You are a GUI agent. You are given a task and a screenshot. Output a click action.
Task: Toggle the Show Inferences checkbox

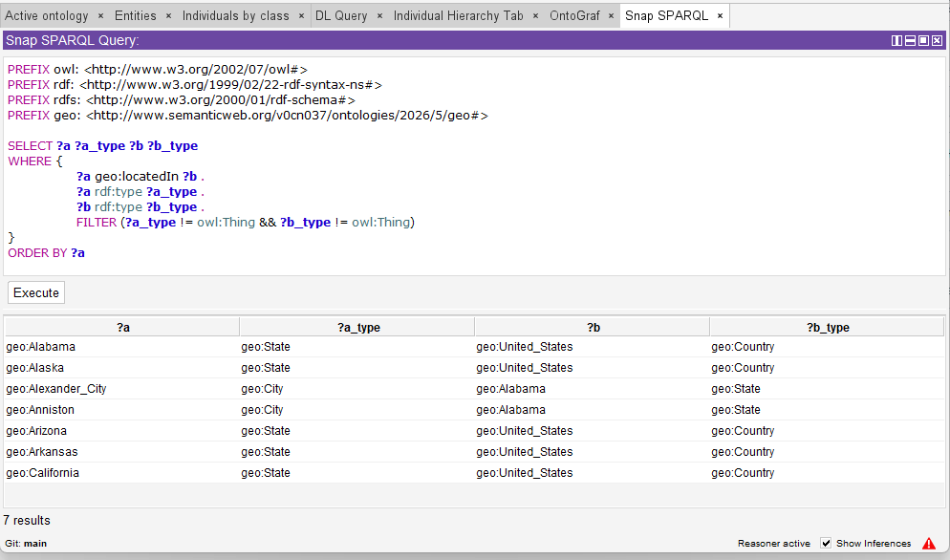pos(825,543)
